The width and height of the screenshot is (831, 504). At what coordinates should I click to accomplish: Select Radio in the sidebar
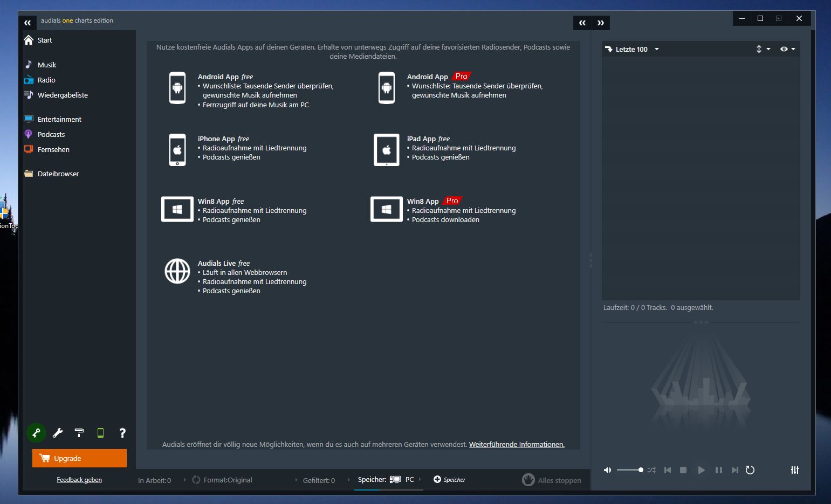[x=46, y=80]
